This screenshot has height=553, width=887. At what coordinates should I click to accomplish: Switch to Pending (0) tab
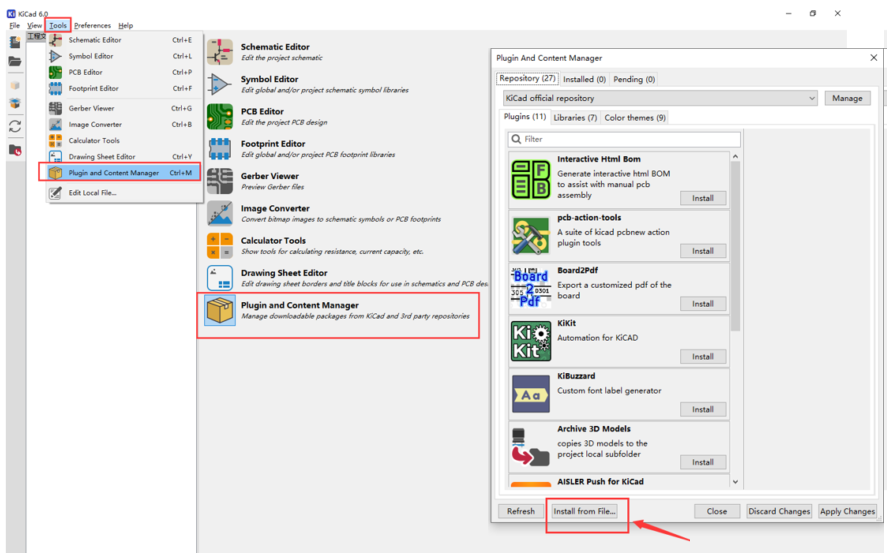634,79
